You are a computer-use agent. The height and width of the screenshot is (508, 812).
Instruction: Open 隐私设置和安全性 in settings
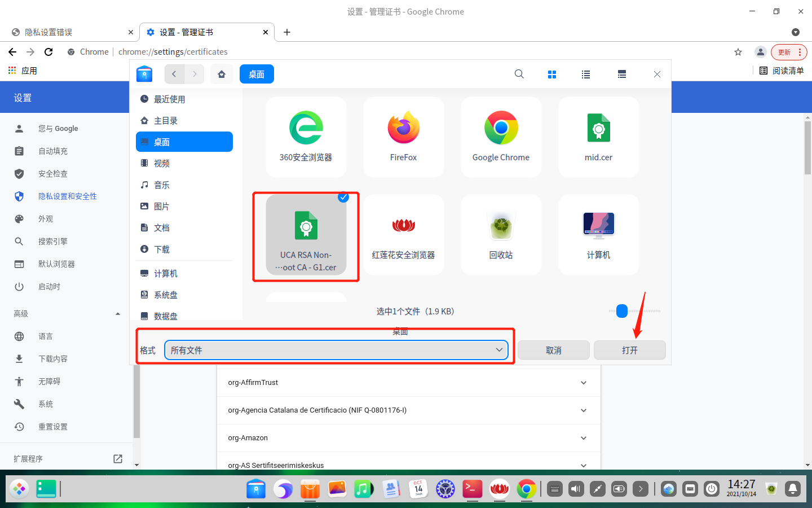click(x=66, y=196)
